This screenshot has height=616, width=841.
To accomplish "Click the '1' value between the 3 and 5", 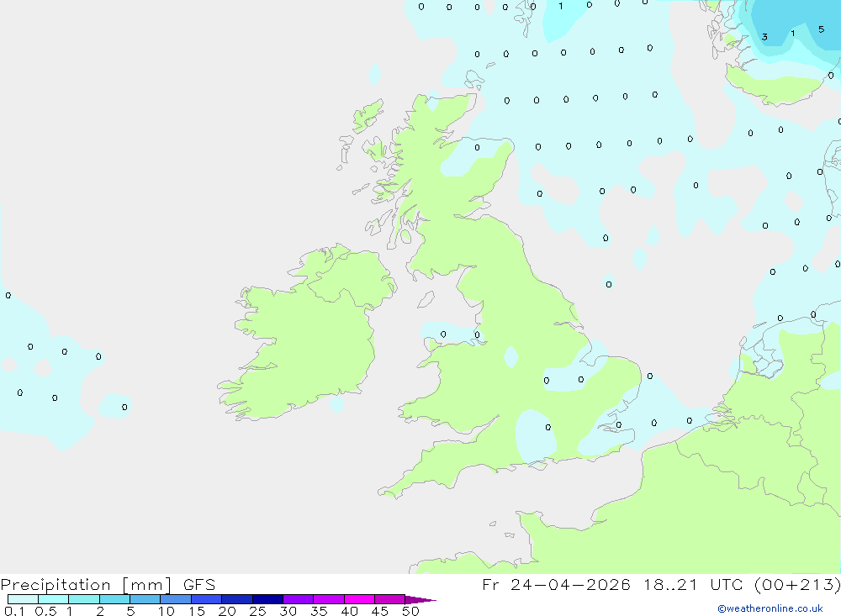I will (793, 34).
